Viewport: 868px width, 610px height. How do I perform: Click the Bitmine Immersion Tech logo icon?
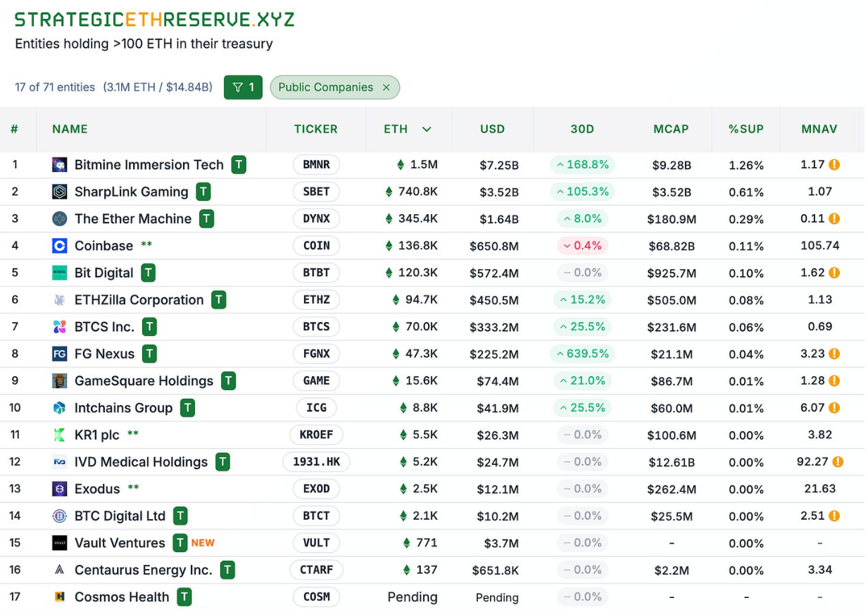(60, 165)
